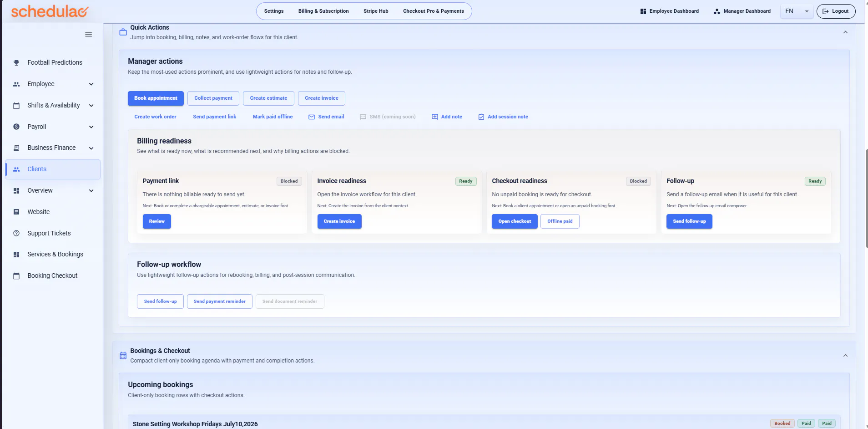Expand the Overview sidebar menu
868x429 pixels.
click(91, 191)
